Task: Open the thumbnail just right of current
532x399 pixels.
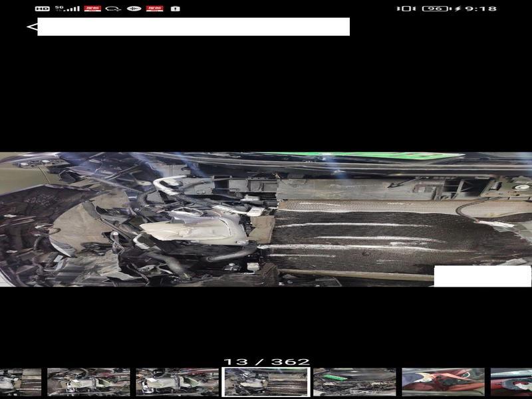Action: pos(354,382)
